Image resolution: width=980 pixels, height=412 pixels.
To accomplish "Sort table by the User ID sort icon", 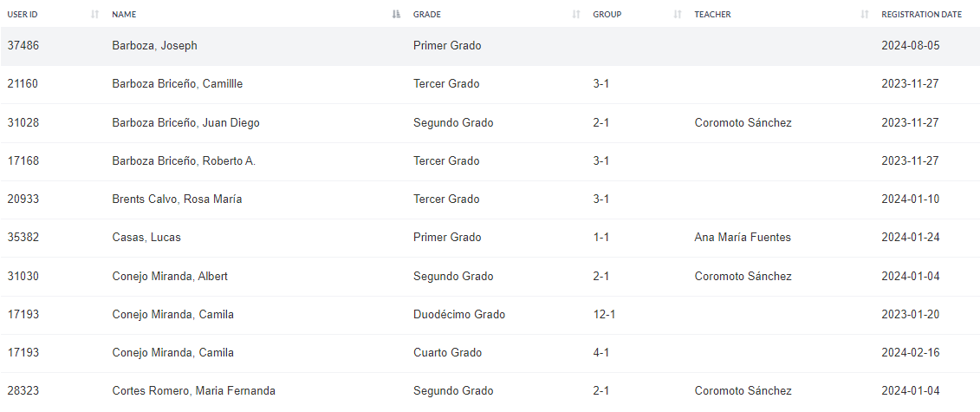I will tap(95, 15).
